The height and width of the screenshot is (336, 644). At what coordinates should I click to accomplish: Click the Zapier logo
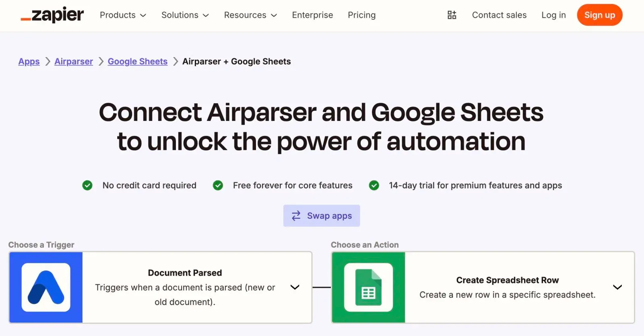pos(52,15)
